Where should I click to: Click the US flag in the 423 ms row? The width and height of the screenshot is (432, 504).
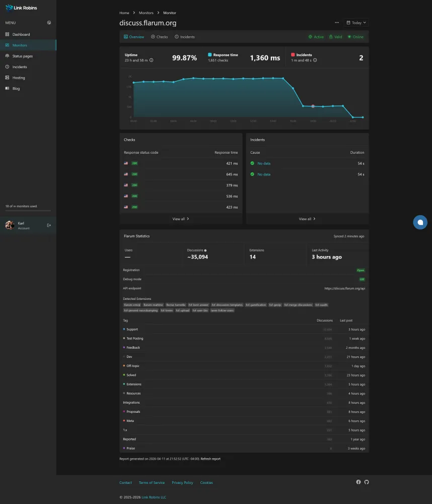[x=126, y=207]
